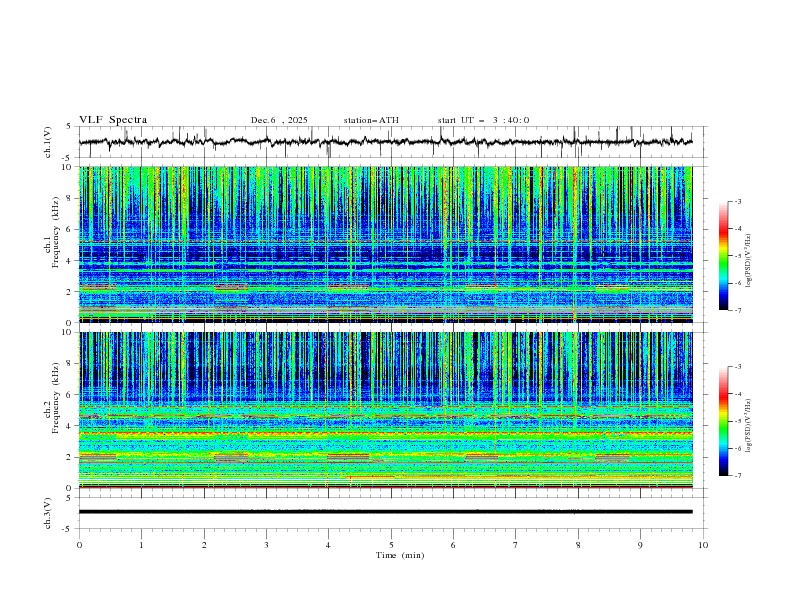Click the 1 minute tick label
This screenshot has width=792, height=612.
(x=141, y=545)
